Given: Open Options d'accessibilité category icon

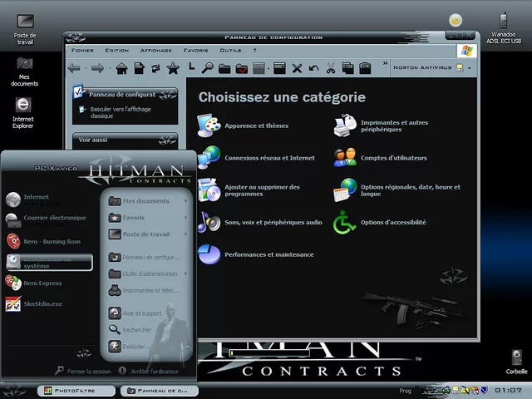Looking at the screenshot, I should point(344,222).
